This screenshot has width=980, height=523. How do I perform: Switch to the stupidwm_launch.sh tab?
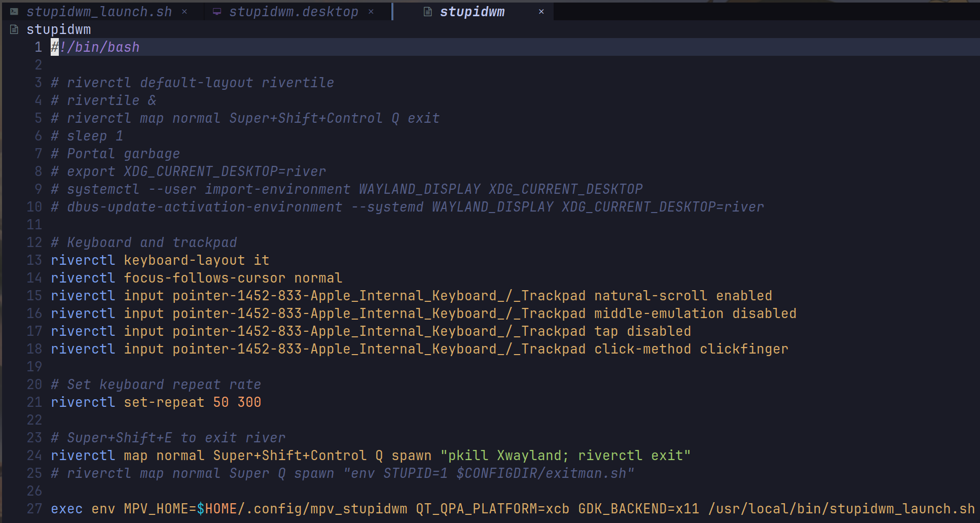point(99,12)
